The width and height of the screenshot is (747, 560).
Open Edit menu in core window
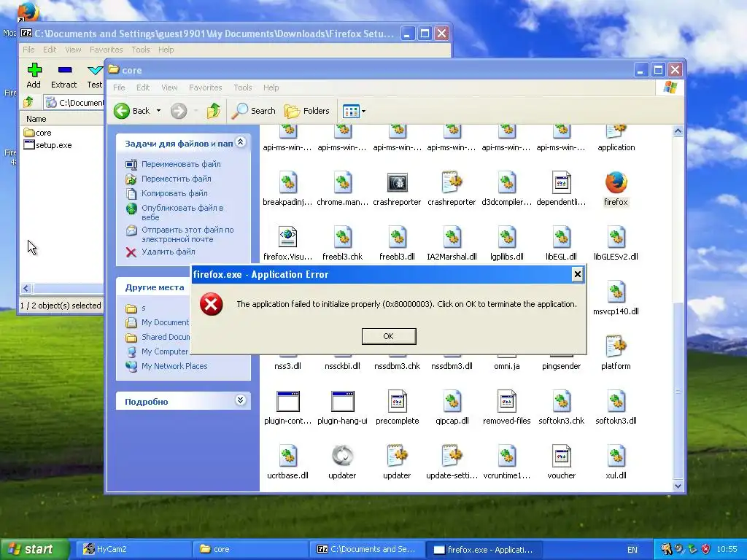(x=143, y=87)
